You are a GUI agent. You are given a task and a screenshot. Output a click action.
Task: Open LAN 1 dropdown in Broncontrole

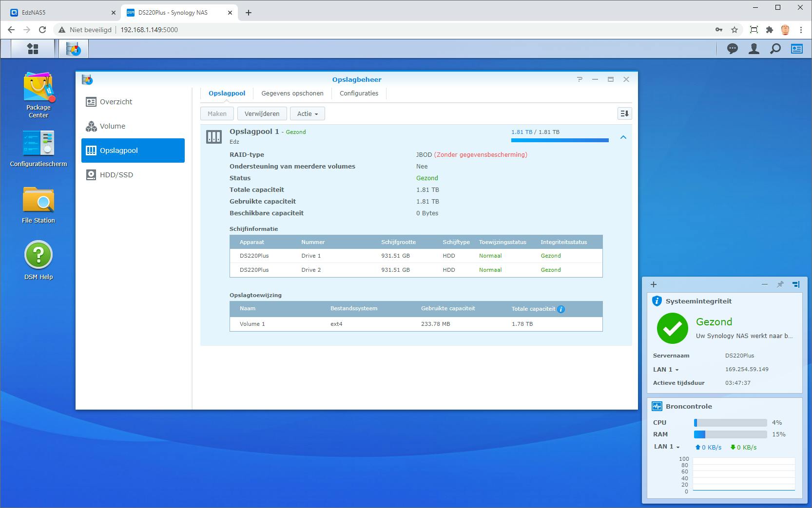click(667, 447)
